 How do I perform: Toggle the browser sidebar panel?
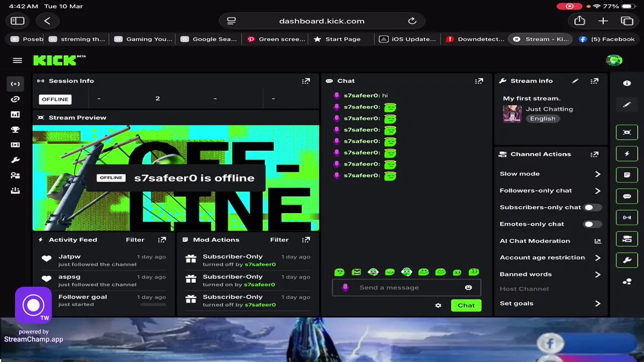(x=18, y=21)
